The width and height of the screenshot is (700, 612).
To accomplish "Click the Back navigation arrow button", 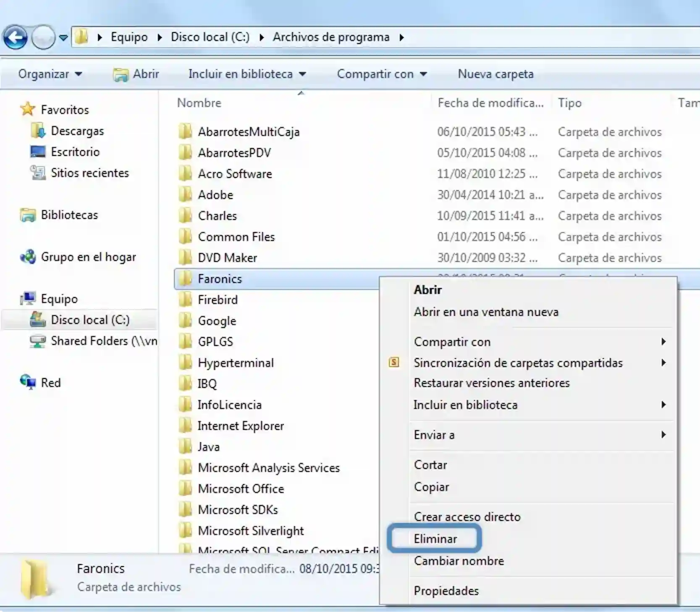I will click(x=15, y=37).
